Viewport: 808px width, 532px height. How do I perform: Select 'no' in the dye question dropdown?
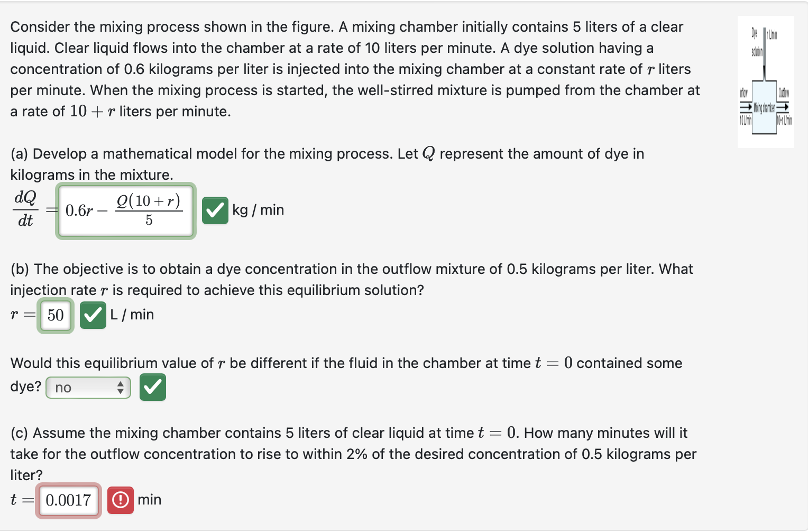click(x=79, y=387)
